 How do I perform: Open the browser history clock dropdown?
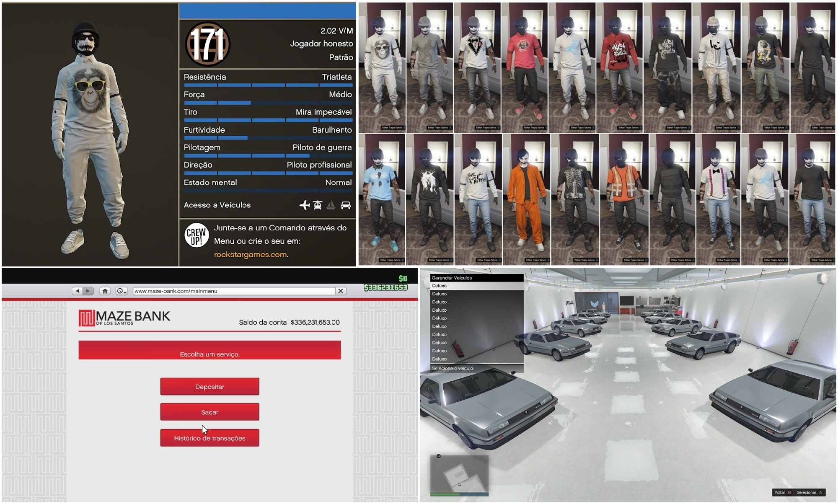(122, 291)
